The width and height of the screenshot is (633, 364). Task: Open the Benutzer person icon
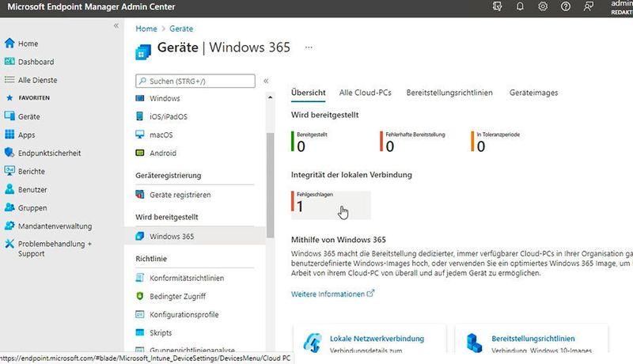[9, 189]
